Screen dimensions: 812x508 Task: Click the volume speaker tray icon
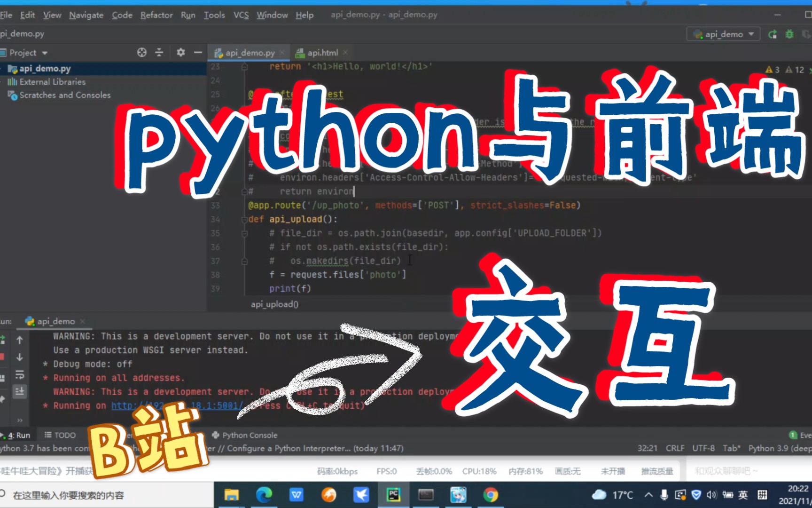point(711,495)
